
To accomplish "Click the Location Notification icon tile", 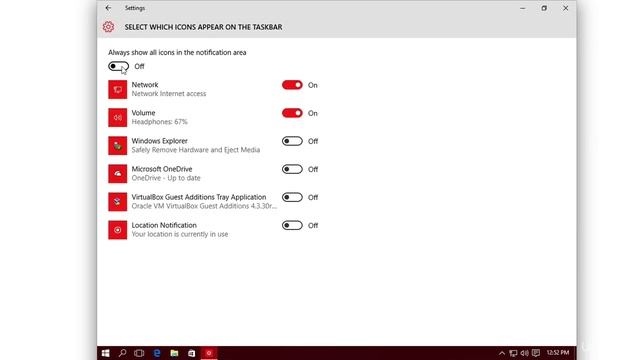I will pyautogui.click(x=118, y=230).
